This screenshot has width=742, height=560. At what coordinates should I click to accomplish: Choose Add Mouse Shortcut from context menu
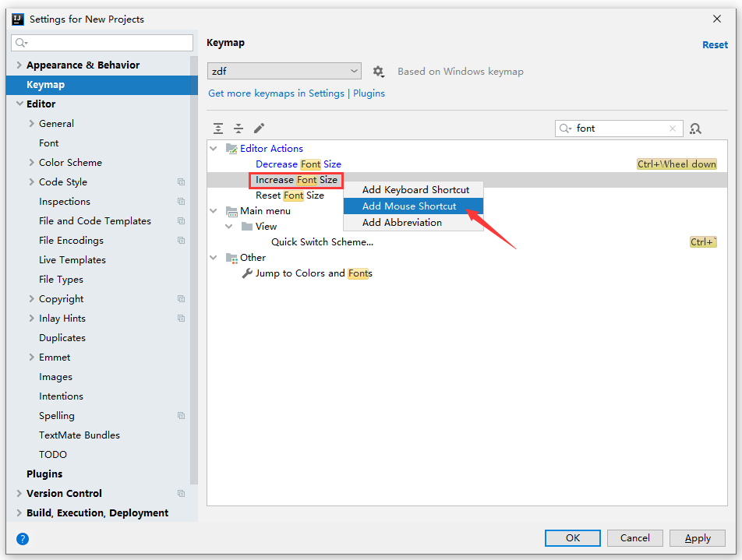409,206
